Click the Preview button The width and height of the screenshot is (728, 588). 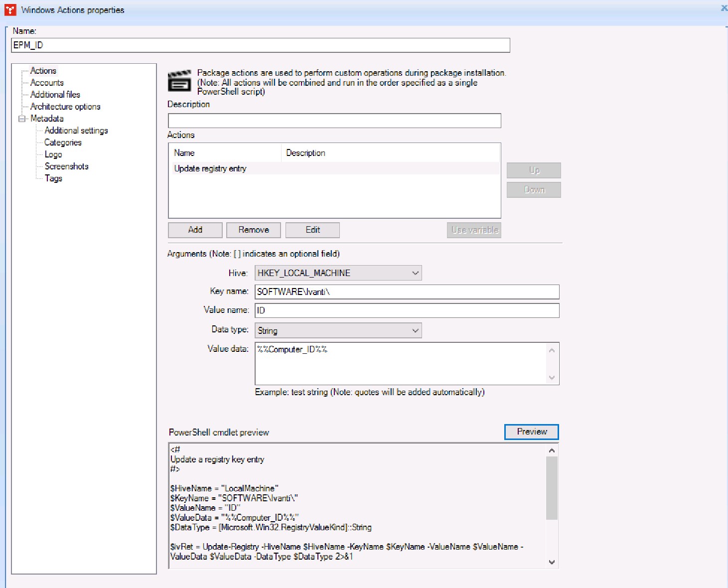531,432
